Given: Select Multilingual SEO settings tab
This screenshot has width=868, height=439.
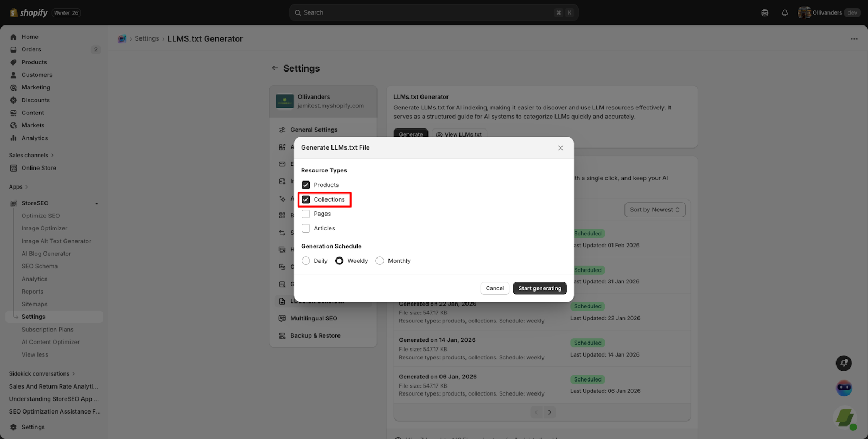Looking at the screenshot, I should coord(323,319).
